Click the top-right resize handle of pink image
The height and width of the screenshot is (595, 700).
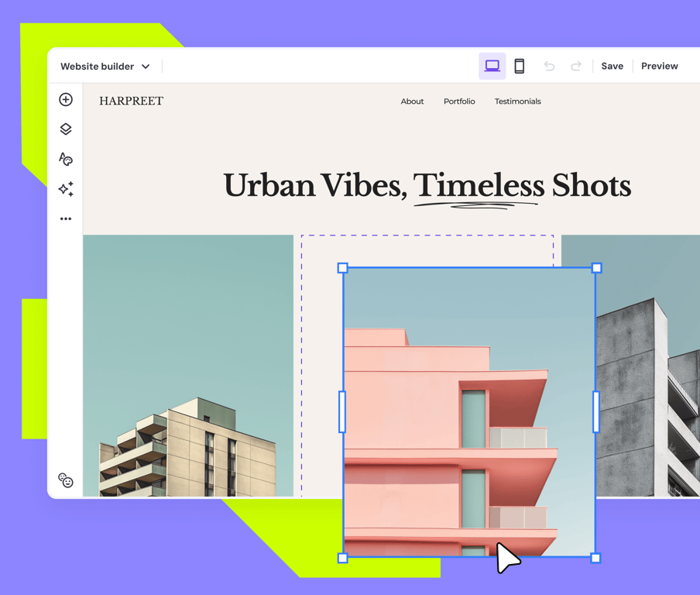tap(596, 268)
